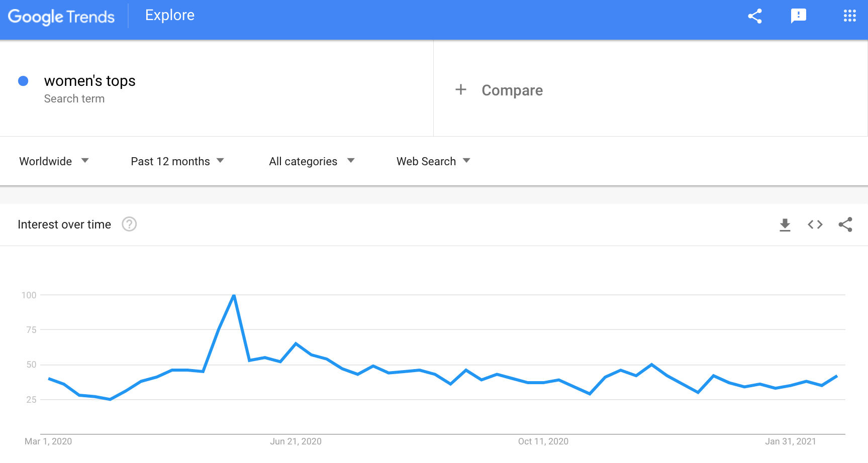
Task: Open the embed code icon
Action: point(815,224)
